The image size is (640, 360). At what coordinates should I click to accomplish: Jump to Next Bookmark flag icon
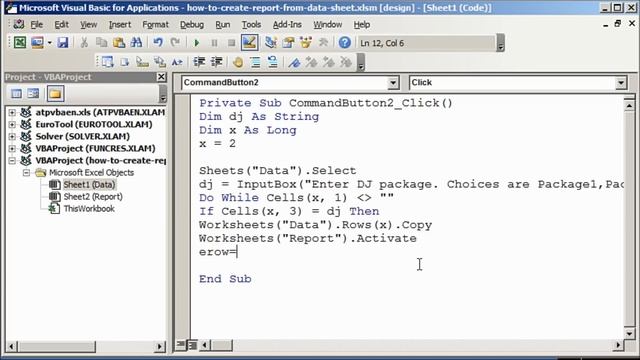311,62
